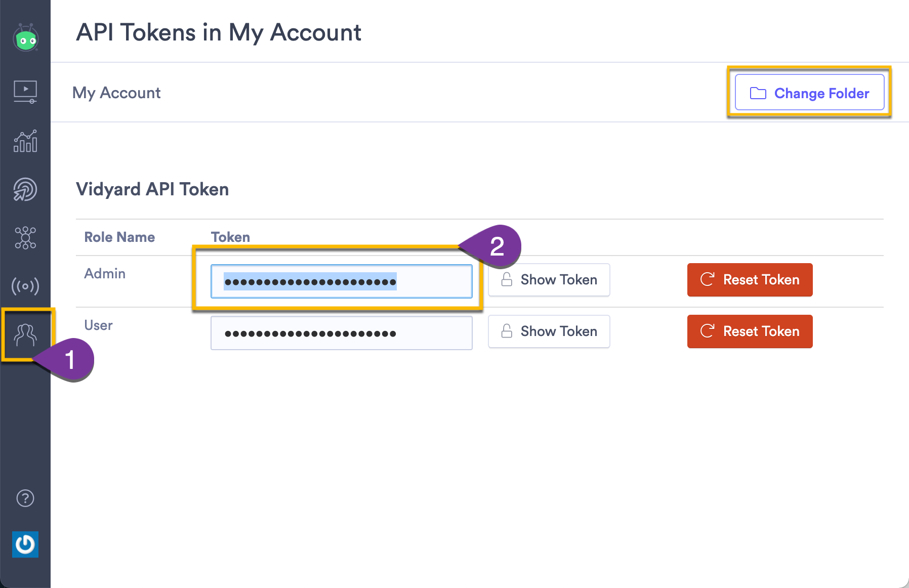Click the My Account folder label
This screenshot has height=588, width=909.
tap(116, 93)
